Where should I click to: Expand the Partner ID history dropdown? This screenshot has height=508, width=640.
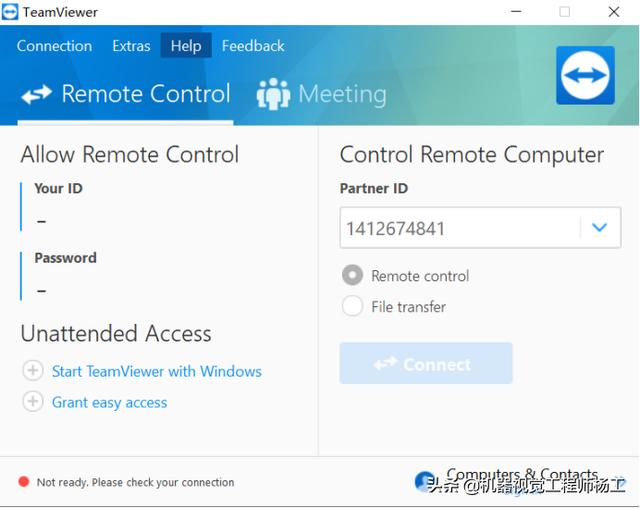tap(599, 227)
